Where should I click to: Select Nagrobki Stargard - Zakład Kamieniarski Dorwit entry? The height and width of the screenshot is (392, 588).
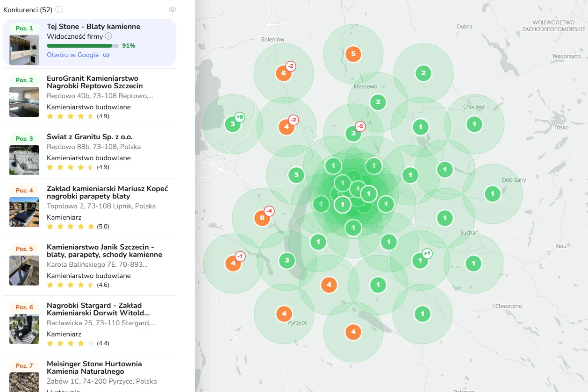point(98,309)
